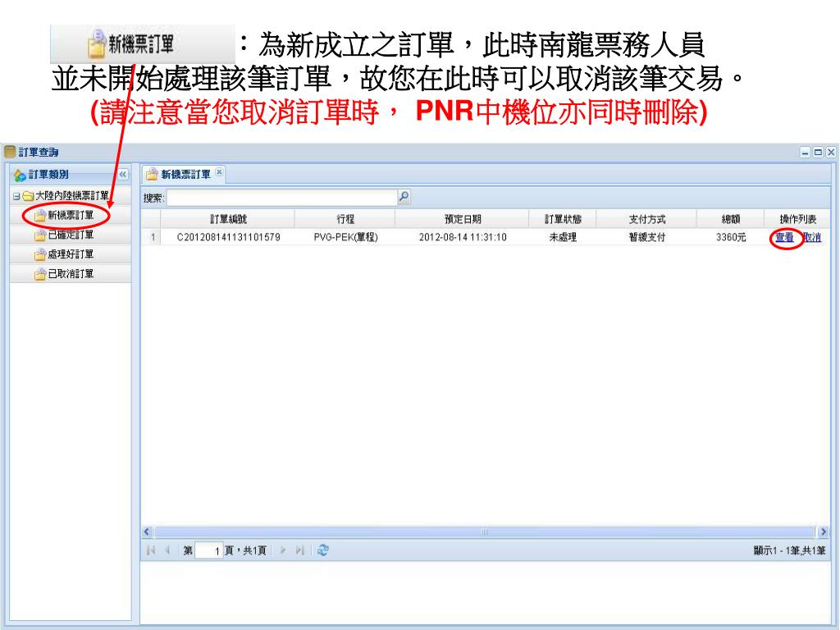
Task: Sort by 行程 column header
Action: click(345, 219)
